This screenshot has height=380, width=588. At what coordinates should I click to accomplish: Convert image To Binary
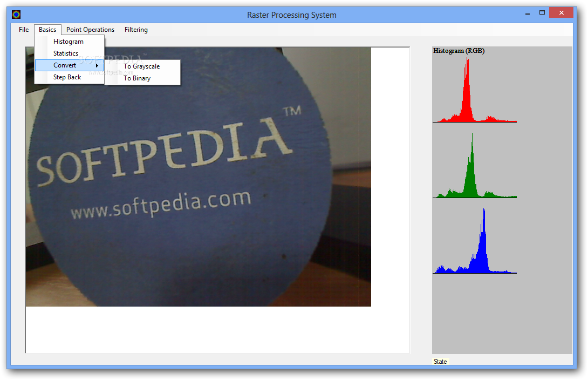click(142, 78)
